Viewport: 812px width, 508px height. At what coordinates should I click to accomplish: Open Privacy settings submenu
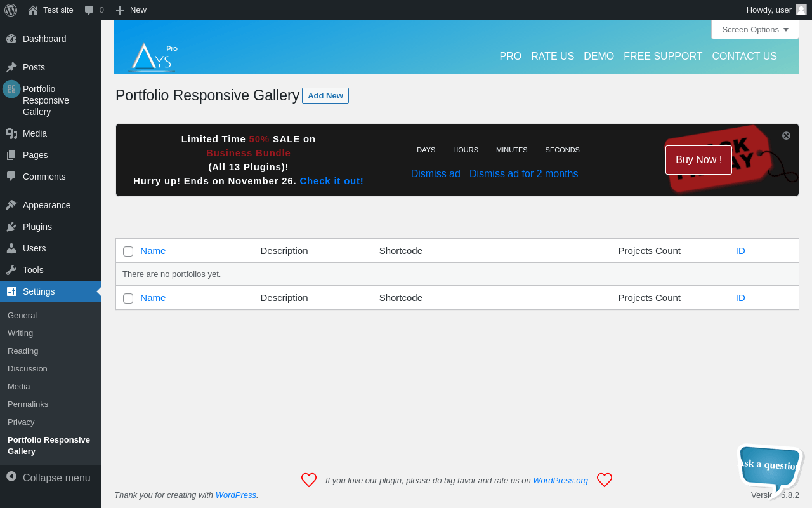coord(21,422)
